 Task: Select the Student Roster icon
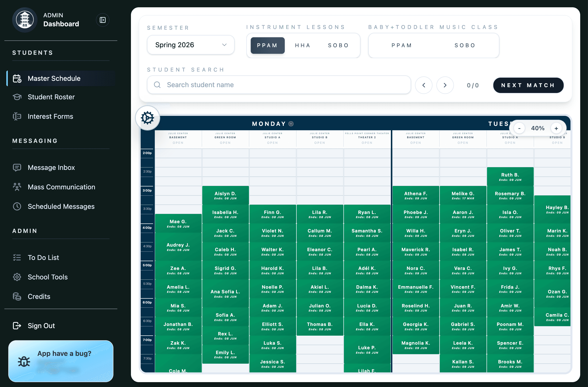tap(17, 97)
